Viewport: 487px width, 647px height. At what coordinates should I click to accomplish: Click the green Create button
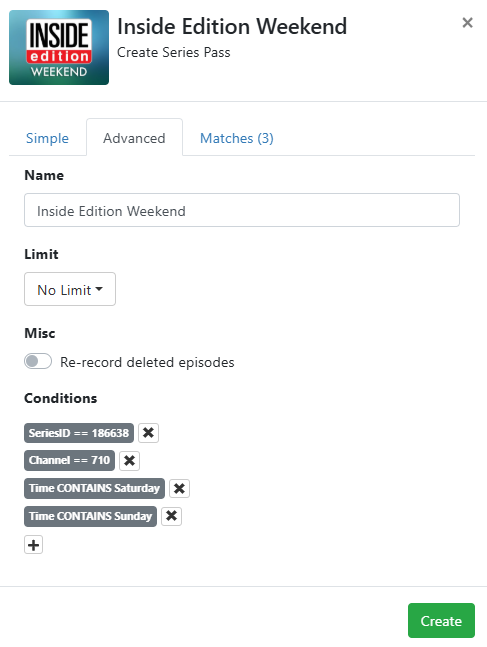coord(441,621)
